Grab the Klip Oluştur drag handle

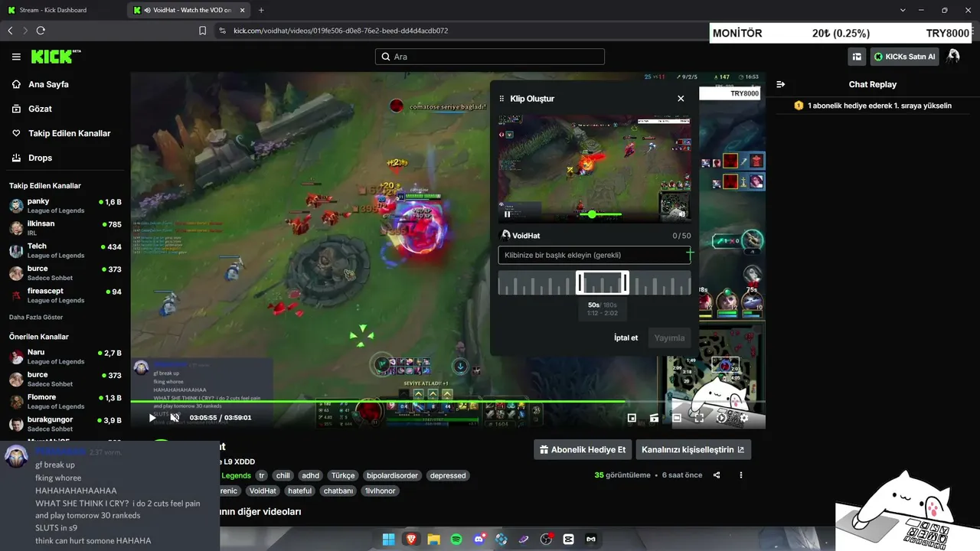pos(502,99)
